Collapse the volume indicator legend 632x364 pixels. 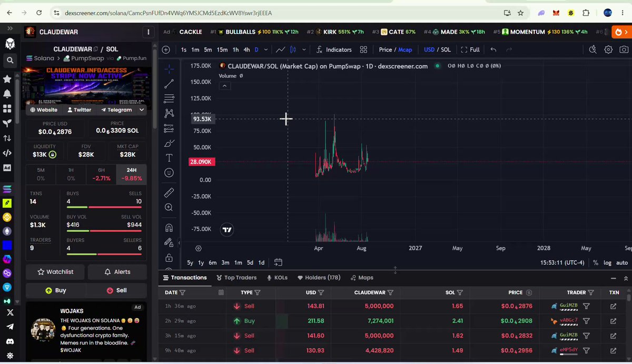224,86
